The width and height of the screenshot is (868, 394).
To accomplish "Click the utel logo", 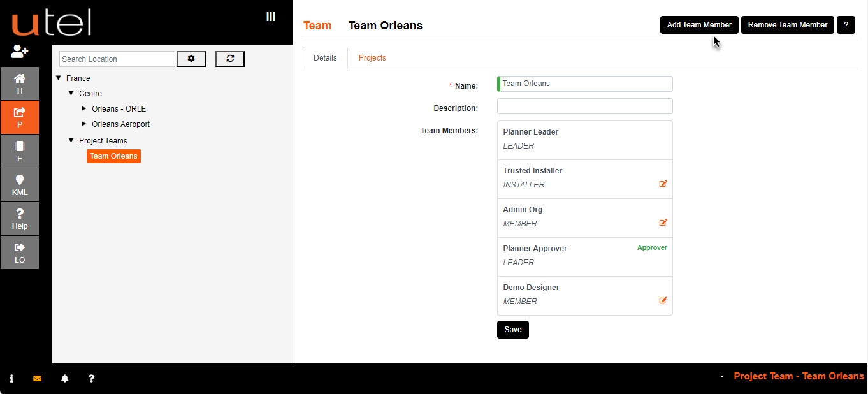I will (51, 22).
